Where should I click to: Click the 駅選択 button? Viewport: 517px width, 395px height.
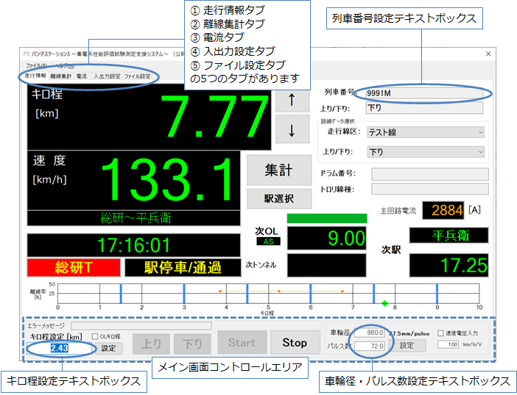point(279,199)
